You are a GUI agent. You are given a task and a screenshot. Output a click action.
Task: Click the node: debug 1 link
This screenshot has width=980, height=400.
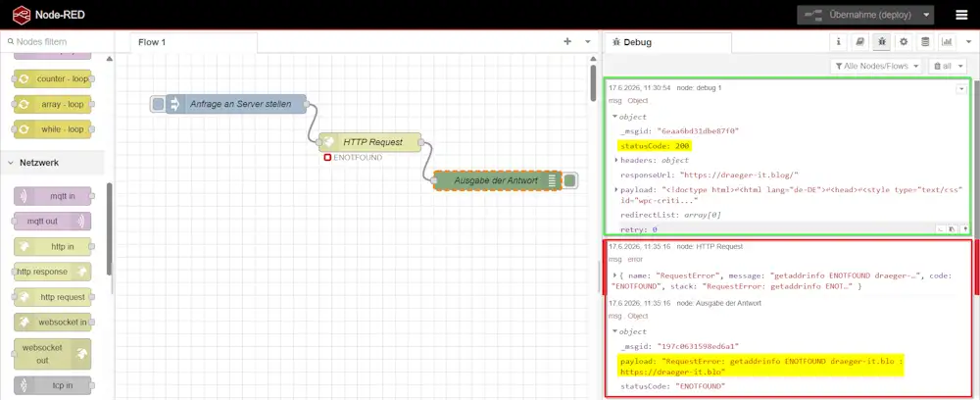click(699, 88)
